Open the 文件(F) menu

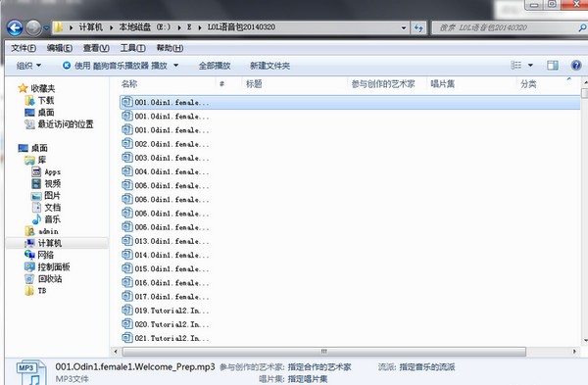tap(24, 48)
